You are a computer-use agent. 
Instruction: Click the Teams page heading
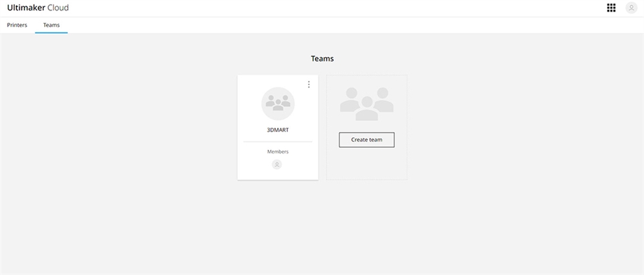tap(322, 59)
